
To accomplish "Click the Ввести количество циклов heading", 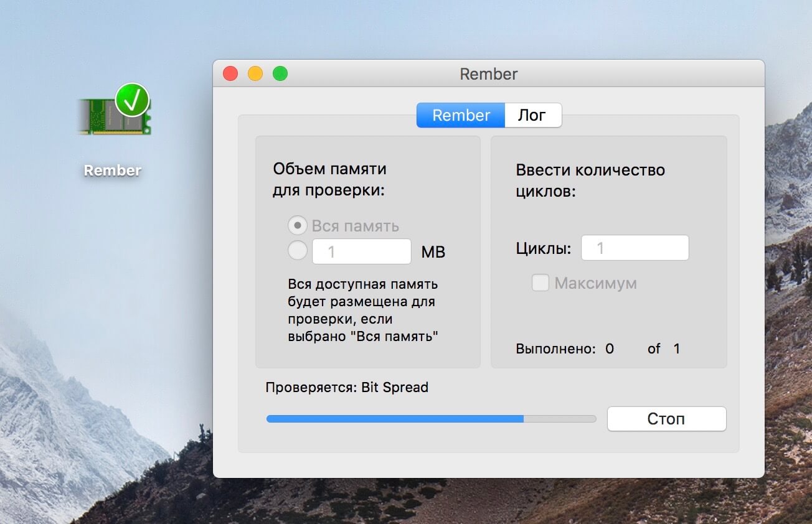I will [590, 180].
